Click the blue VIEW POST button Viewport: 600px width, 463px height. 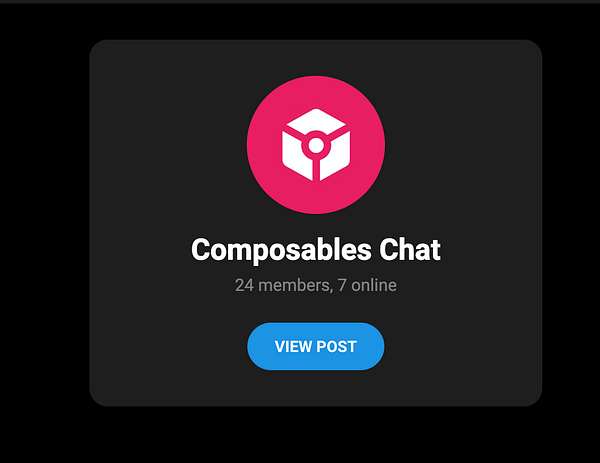[316, 346]
